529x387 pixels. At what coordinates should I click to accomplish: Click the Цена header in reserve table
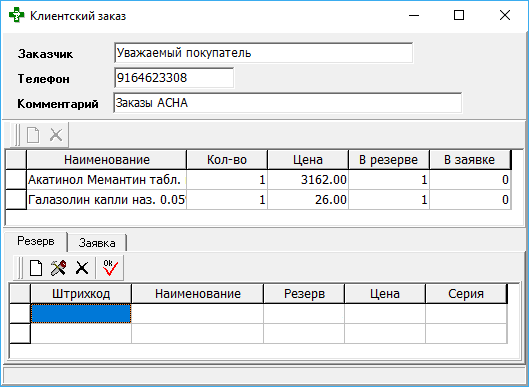click(x=385, y=294)
